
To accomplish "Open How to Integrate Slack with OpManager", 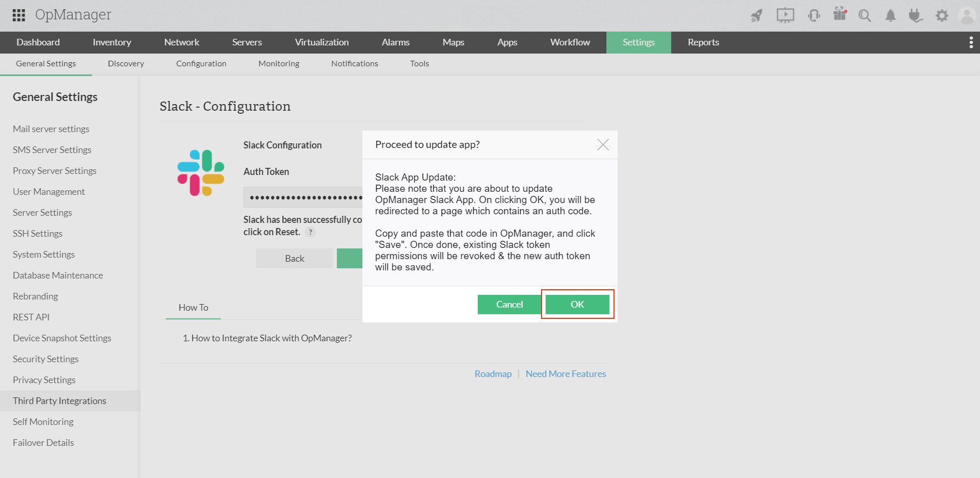I will click(272, 338).
